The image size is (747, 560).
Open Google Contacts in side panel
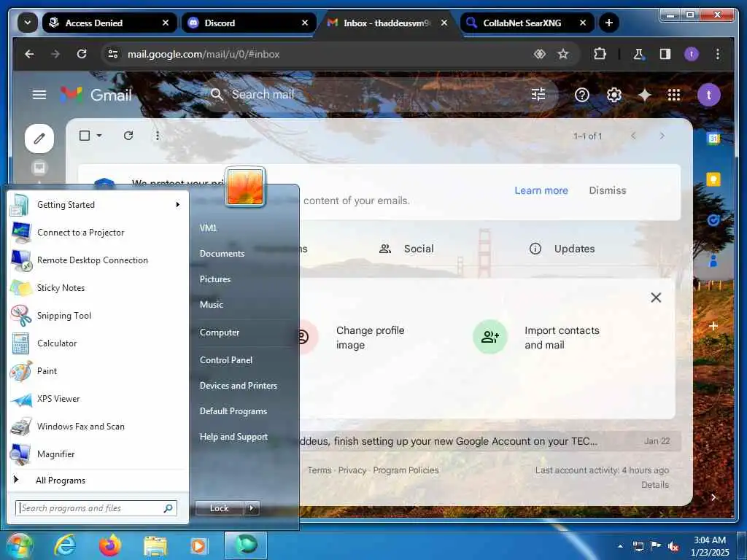click(713, 261)
